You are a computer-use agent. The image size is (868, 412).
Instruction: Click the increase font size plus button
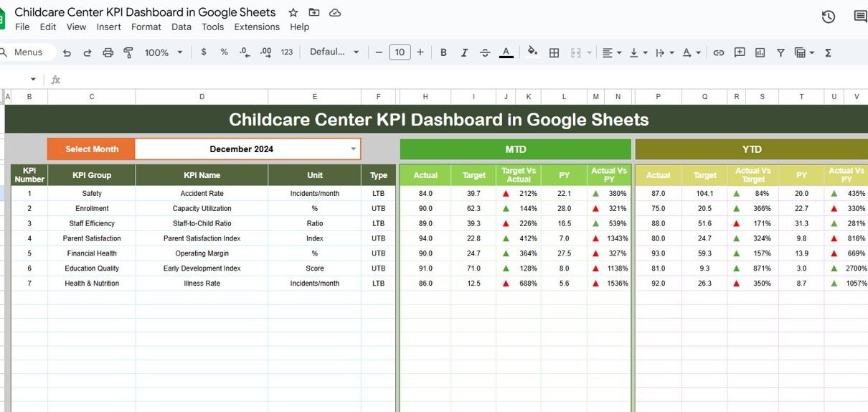420,52
